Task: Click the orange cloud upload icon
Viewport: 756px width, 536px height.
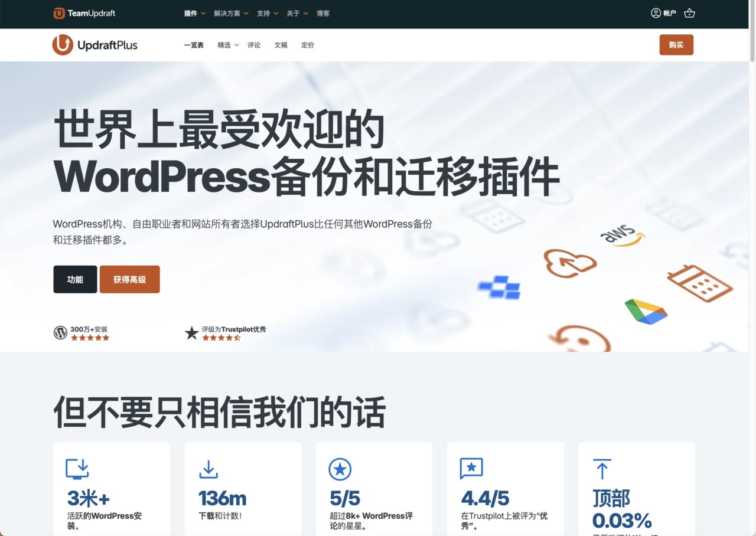Action: [570, 262]
